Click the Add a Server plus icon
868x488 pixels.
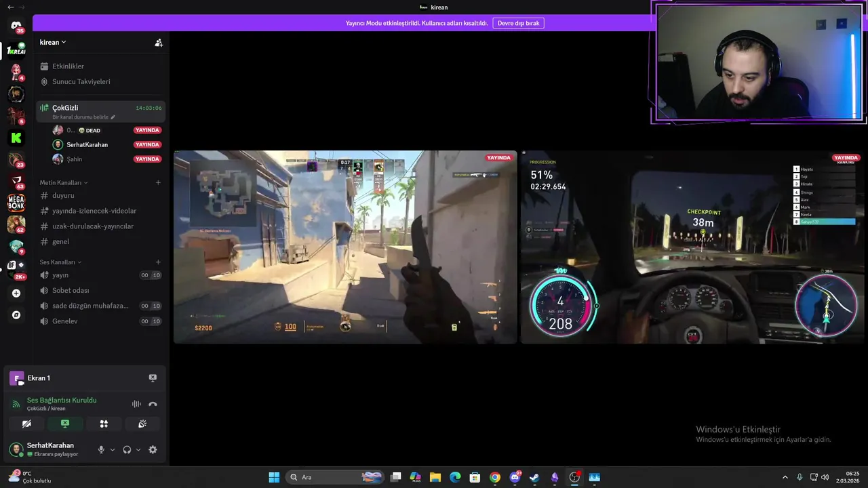click(16, 293)
